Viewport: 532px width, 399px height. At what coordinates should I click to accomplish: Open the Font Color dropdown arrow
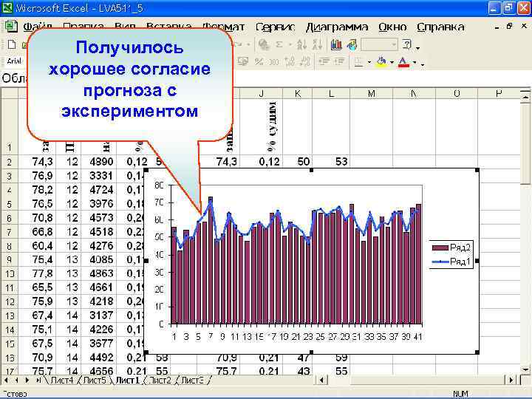pos(415,62)
